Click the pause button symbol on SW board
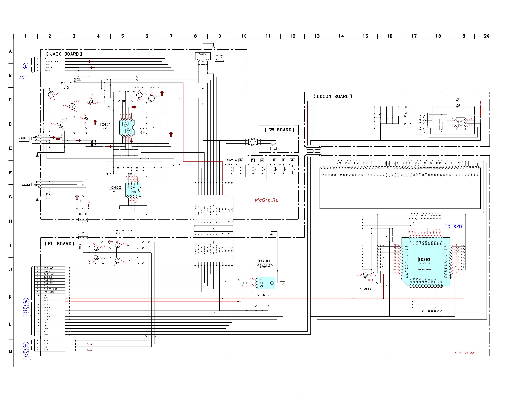This screenshot has height=400, width=532. [274, 160]
